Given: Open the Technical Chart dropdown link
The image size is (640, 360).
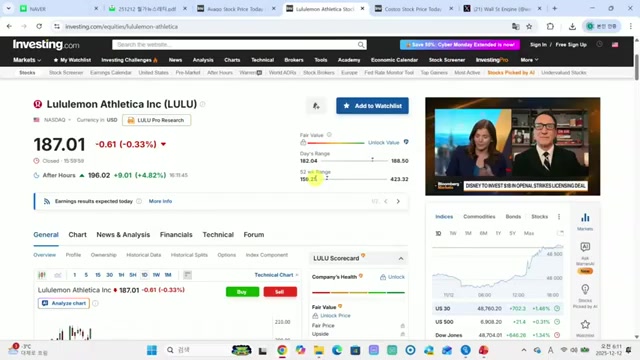Looking at the screenshot, I should [x=276, y=275].
